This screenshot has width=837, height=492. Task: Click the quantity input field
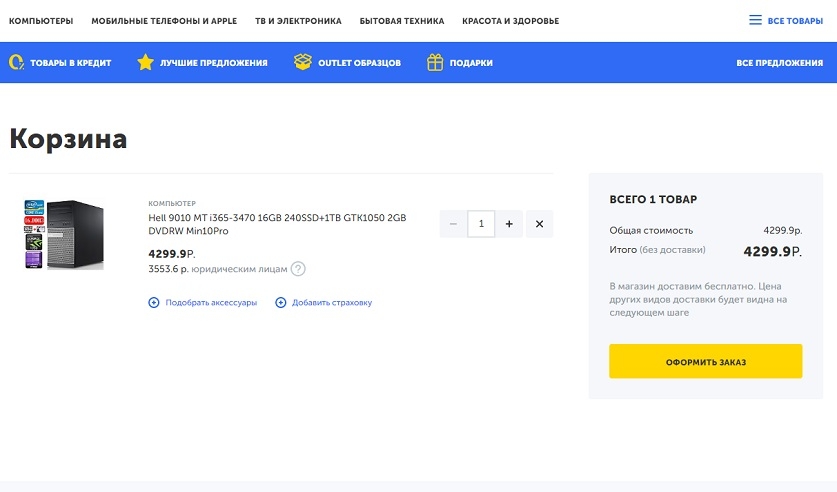(481, 224)
